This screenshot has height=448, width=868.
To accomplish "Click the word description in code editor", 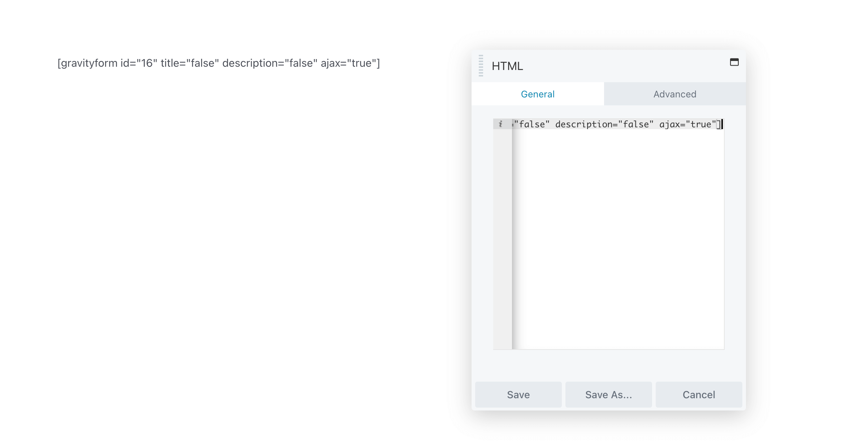I will [583, 124].
